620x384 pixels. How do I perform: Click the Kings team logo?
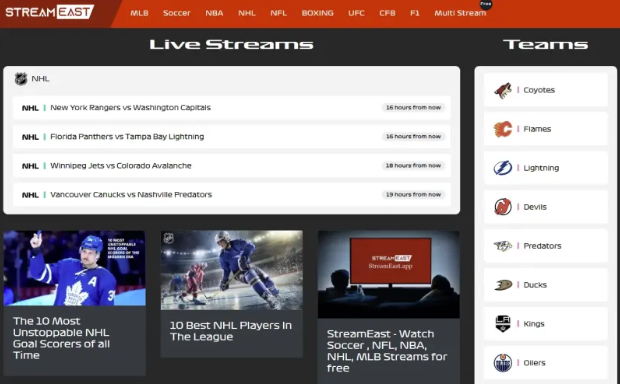(x=503, y=324)
